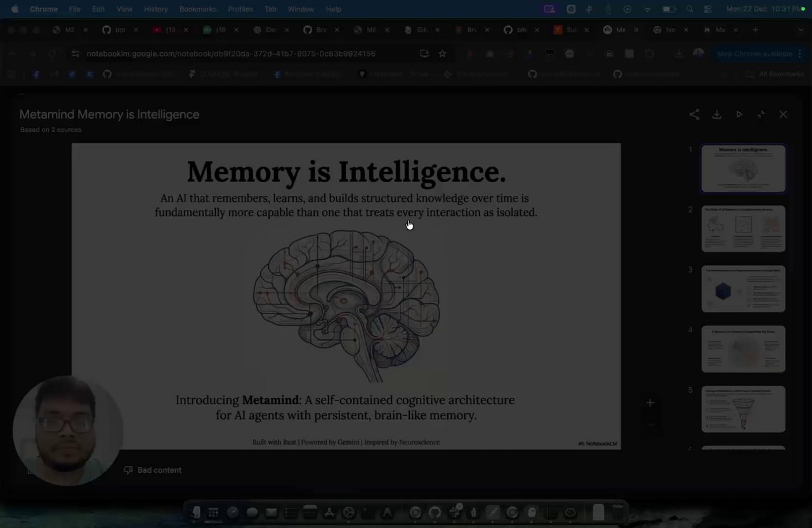The width and height of the screenshot is (812, 528).
Task: Open the Chrome application menu
Action: 44,9
